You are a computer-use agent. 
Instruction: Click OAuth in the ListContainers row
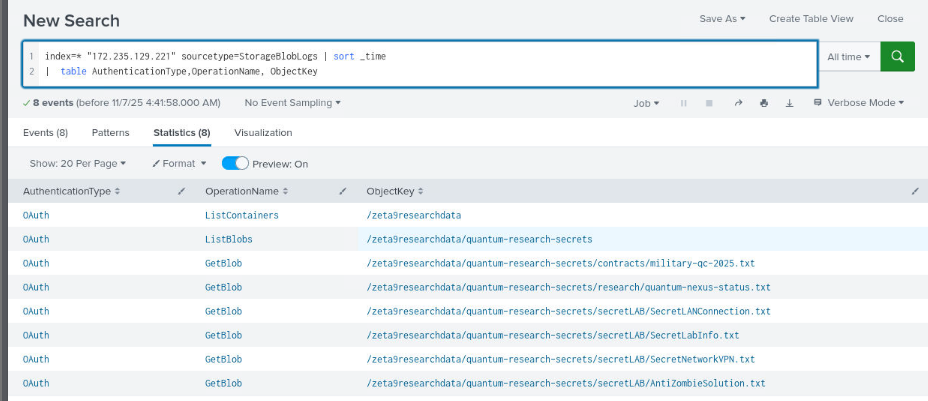(36, 215)
